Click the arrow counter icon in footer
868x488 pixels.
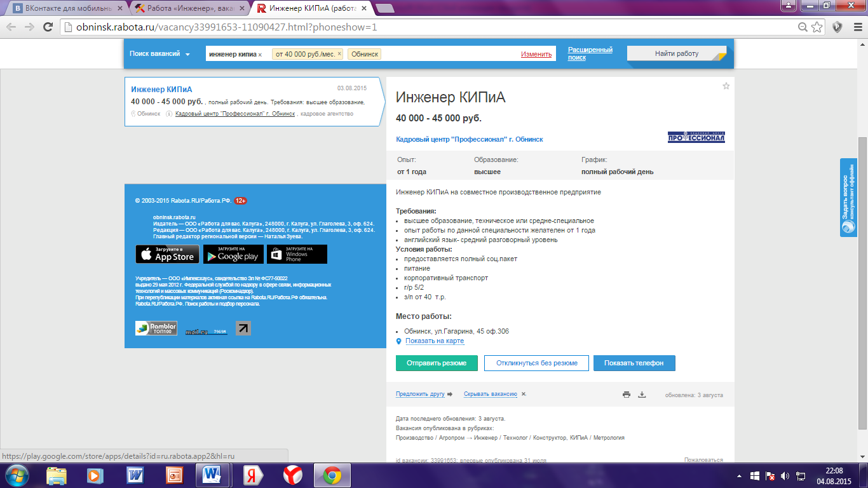(x=243, y=328)
